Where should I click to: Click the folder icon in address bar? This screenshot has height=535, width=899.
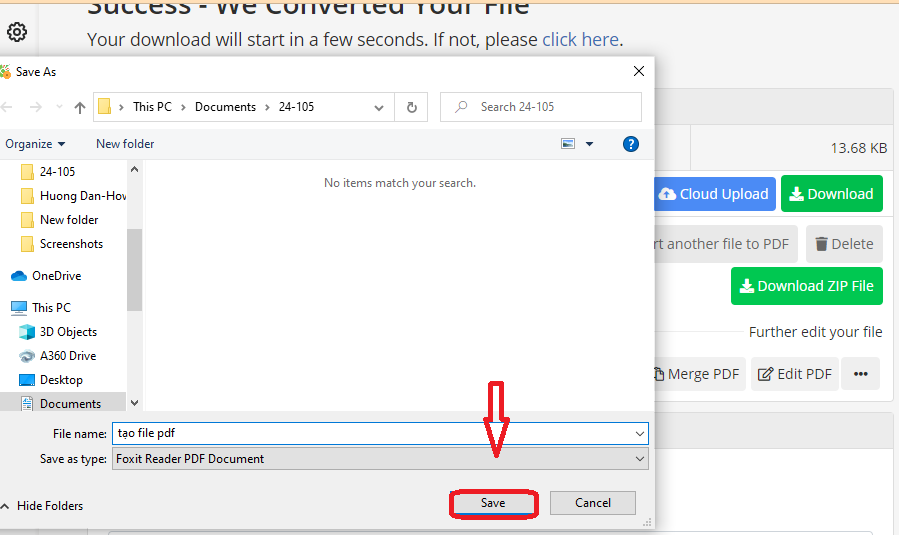[x=104, y=107]
